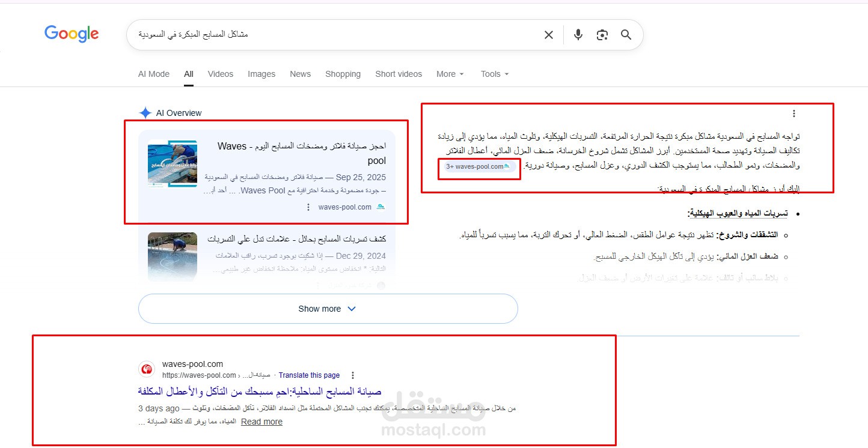Click the AI Overview sparkle icon
Image resolution: width=868 pixels, height=448 pixels.
tap(145, 113)
